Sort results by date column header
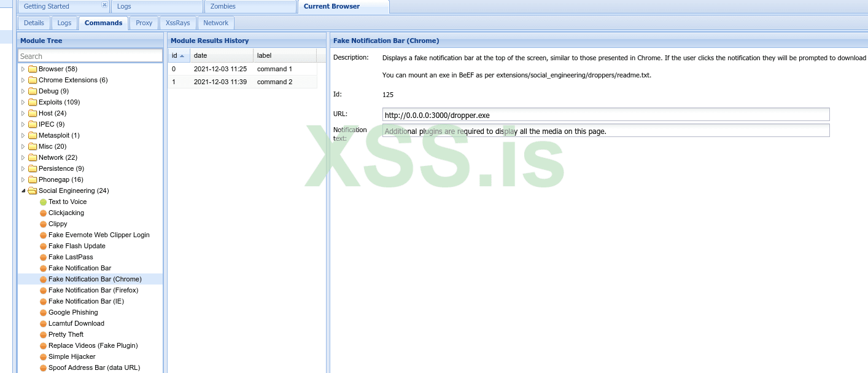The width and height of the screenshot is (868, 373). tap(222, 55)
